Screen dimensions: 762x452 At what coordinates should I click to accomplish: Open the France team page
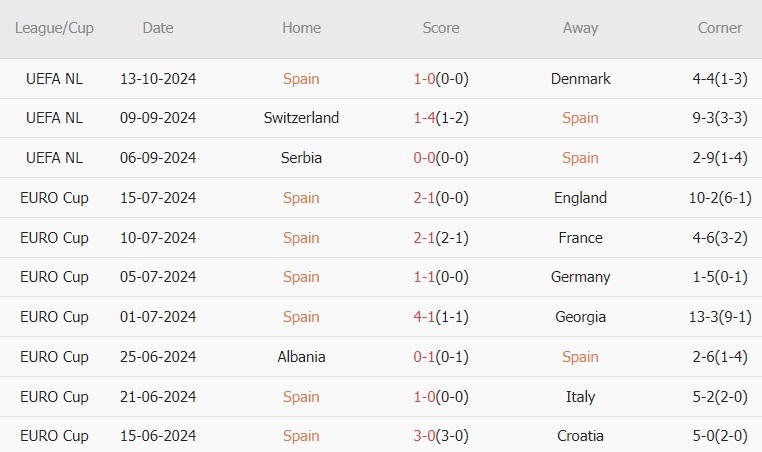[x=580, y=238]
